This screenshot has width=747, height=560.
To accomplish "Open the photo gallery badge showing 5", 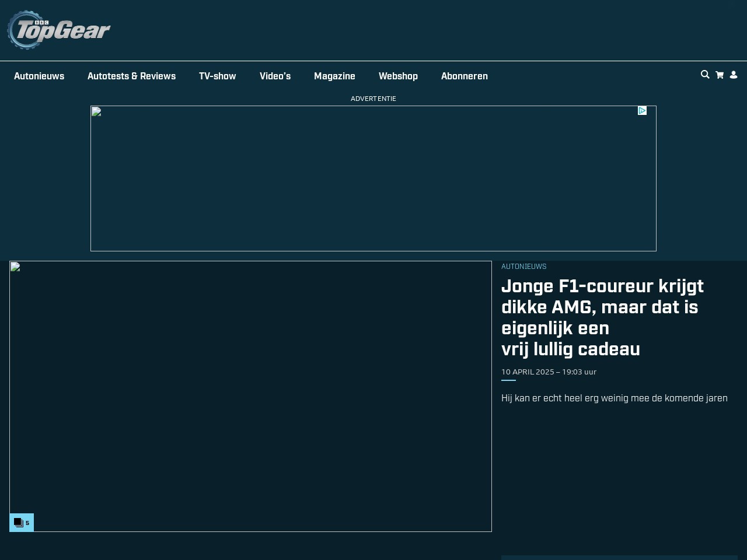I will tap(22, 523).
